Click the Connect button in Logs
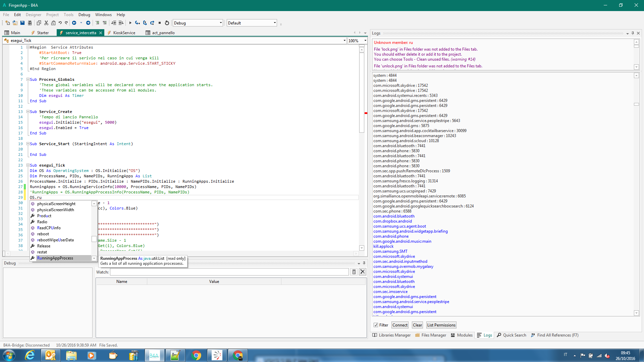644x362 pixels. (x=400, y=325)
